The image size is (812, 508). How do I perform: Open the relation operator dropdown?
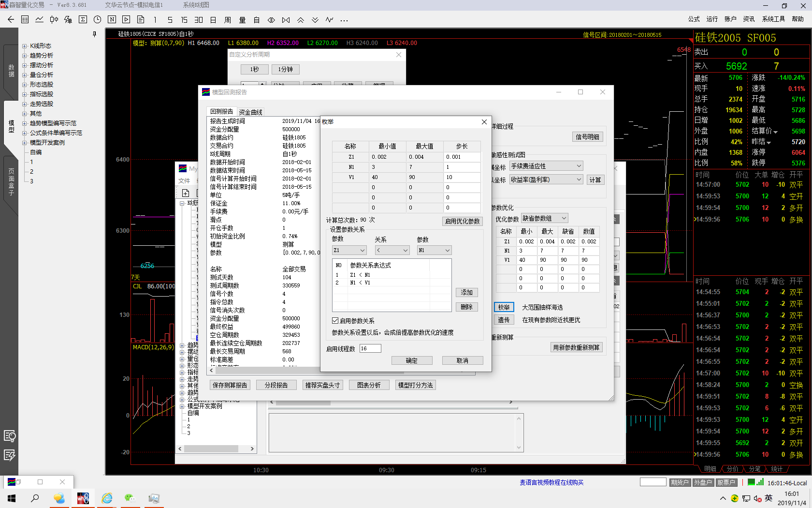pyautogui.click(x=392, y=250)
